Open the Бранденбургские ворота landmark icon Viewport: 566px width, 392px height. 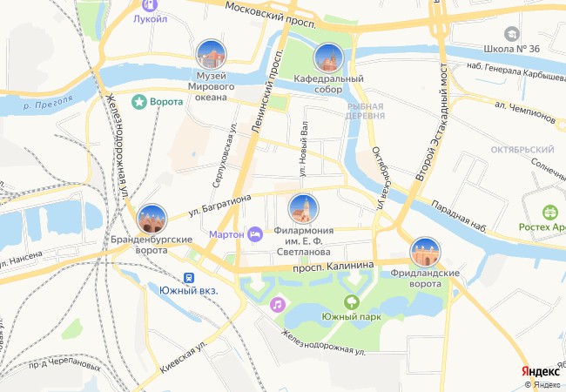click(152, 220)
